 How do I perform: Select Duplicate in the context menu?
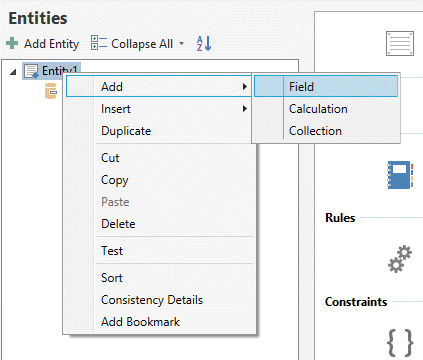point(126,131)
